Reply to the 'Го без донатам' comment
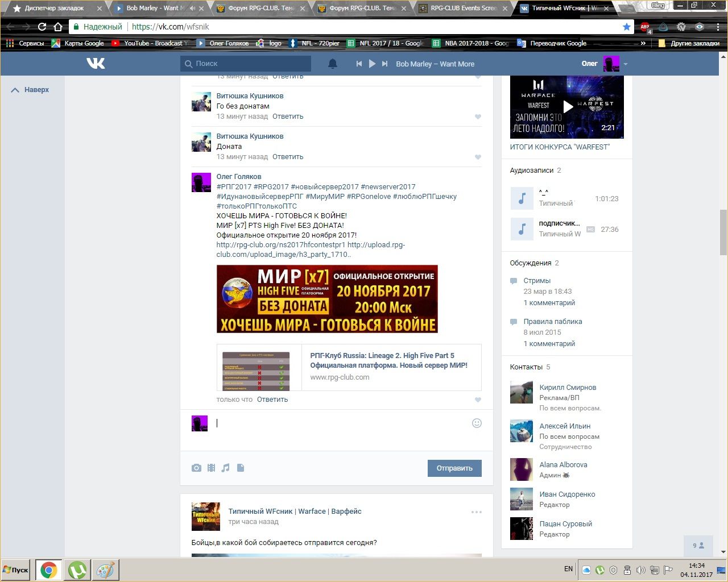 pyautogui.click(x=288, y=117)
